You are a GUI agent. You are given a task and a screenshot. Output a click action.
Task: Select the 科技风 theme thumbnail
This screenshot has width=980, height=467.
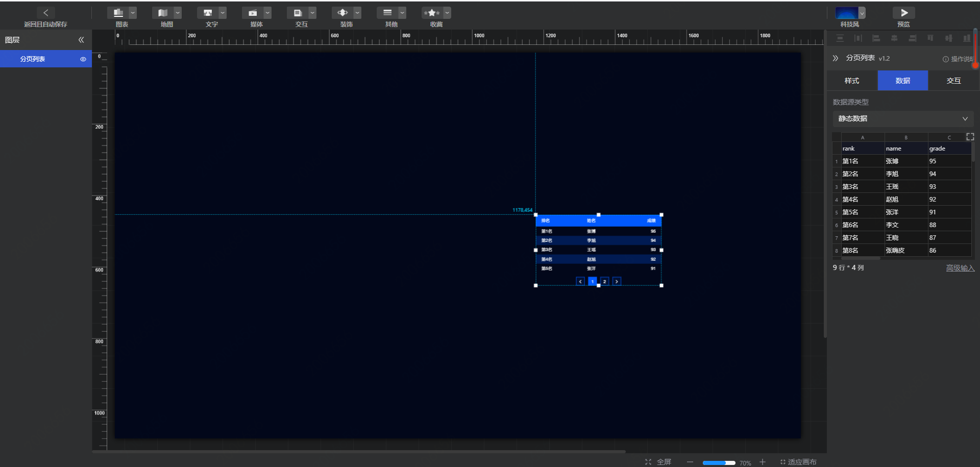846,13
